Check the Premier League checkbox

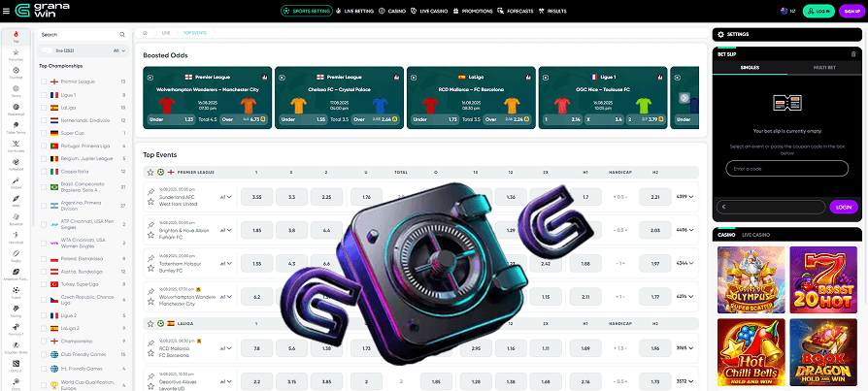[x=44, y=81]
